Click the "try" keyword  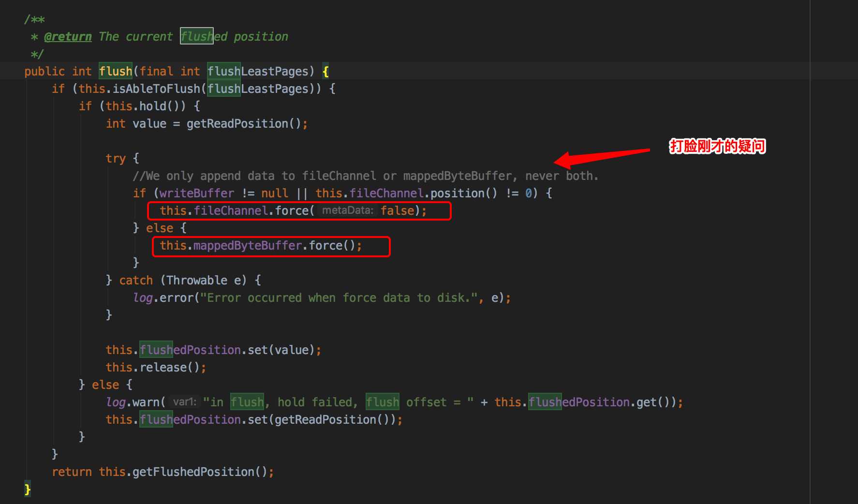(x=116, y=159)
